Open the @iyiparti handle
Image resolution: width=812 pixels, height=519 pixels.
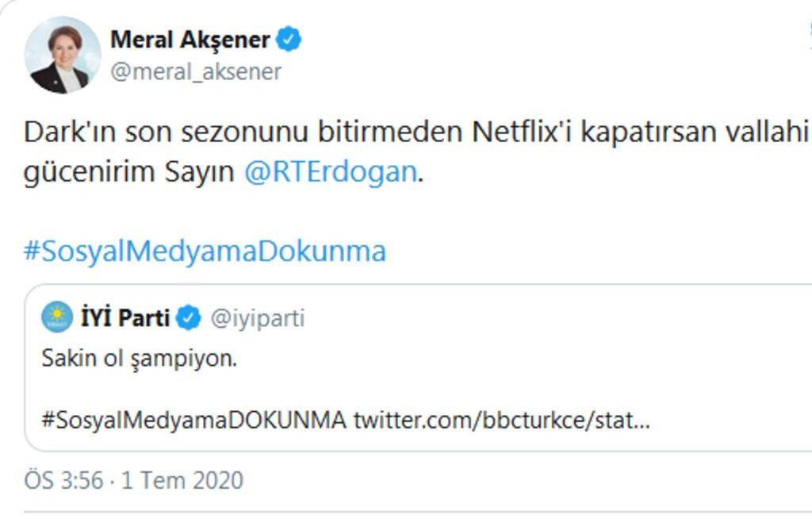(x=257, y=319)
